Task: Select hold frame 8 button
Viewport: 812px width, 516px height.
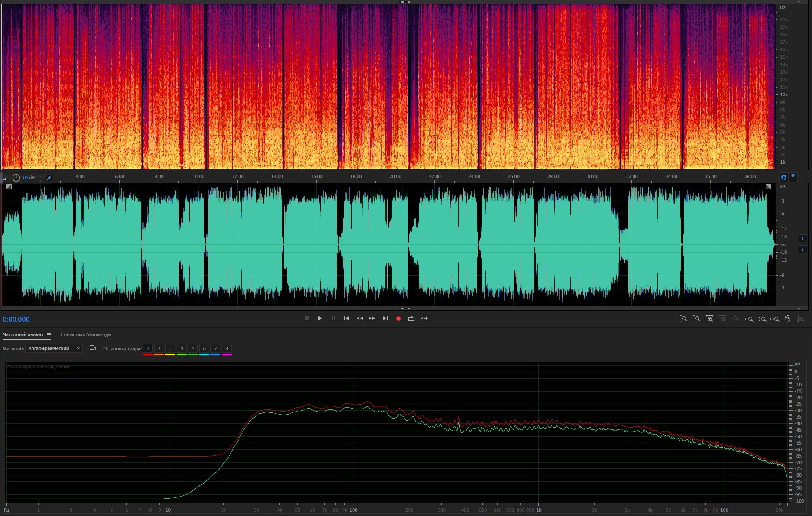Action: 226,348
